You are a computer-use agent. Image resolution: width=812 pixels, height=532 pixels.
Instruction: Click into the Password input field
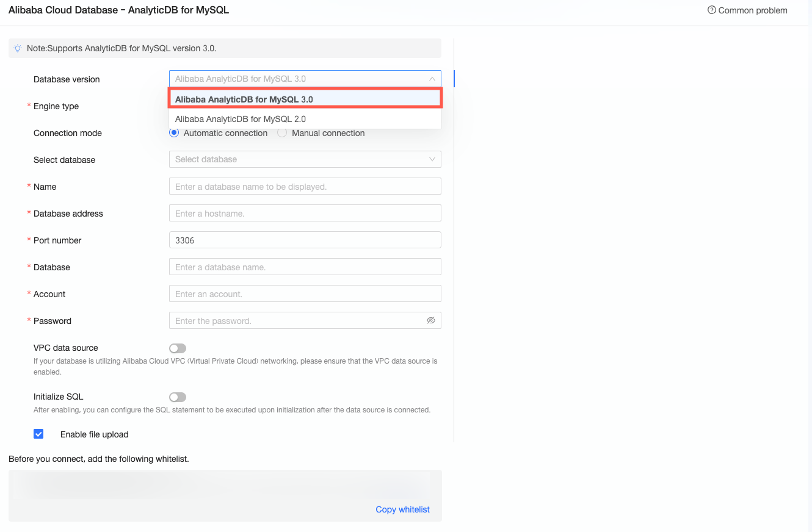coord(296,320)
